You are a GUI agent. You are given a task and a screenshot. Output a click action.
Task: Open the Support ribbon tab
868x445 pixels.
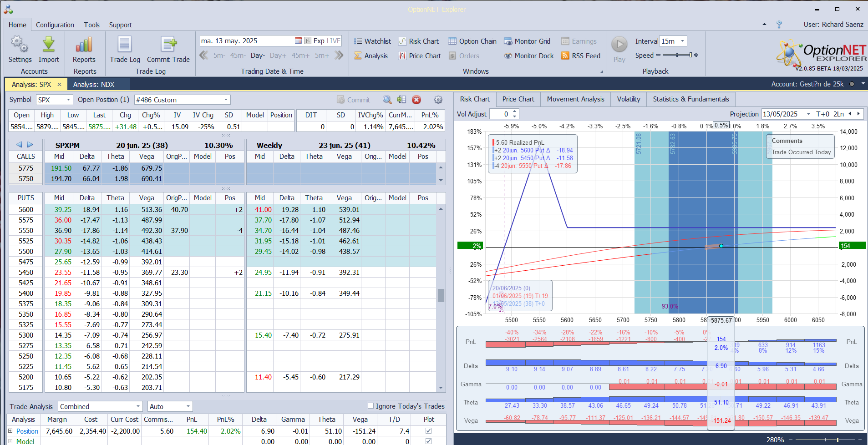121,25
